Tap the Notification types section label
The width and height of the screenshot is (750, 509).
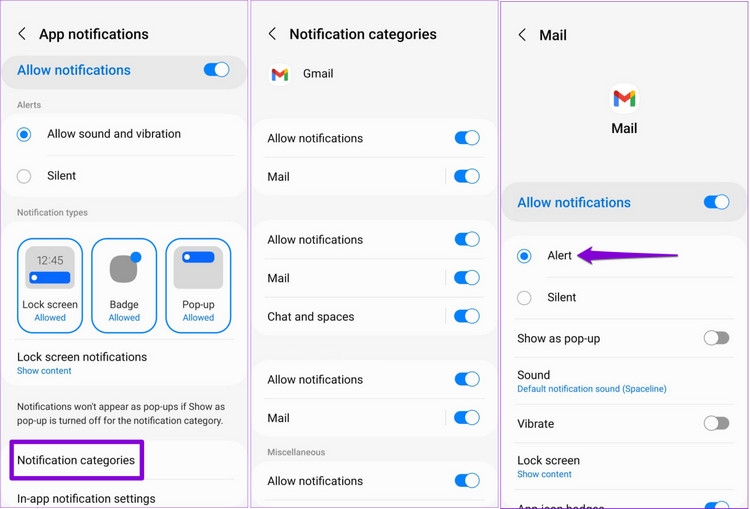coord(52,212)
